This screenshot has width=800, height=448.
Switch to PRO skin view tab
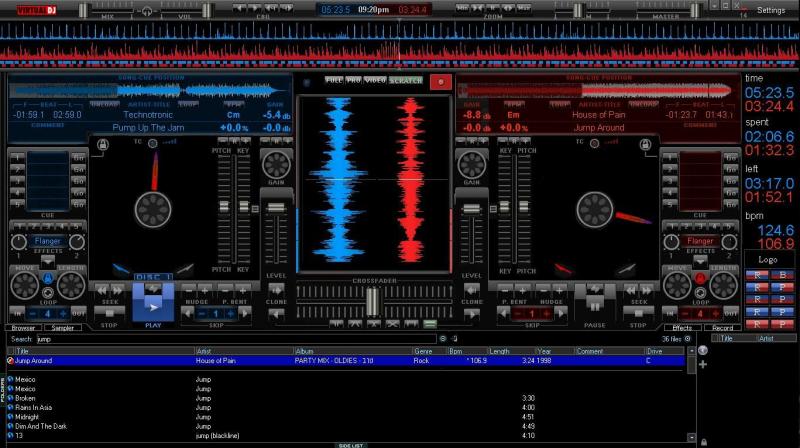coord(353,80)
